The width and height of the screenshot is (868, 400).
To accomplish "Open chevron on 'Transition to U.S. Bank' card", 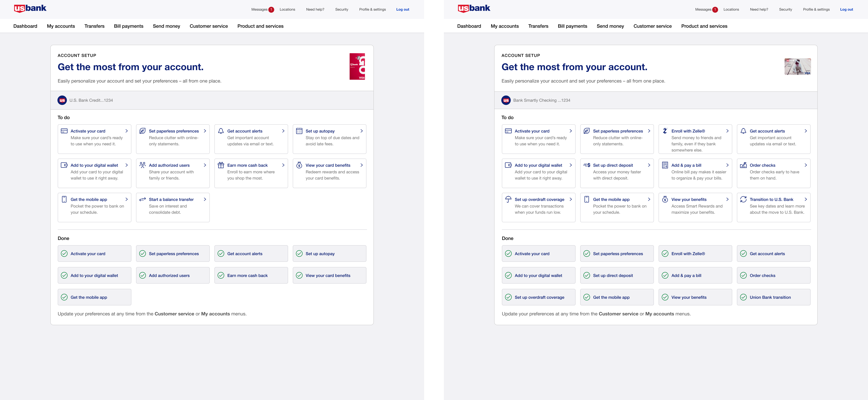I will 806,199.
